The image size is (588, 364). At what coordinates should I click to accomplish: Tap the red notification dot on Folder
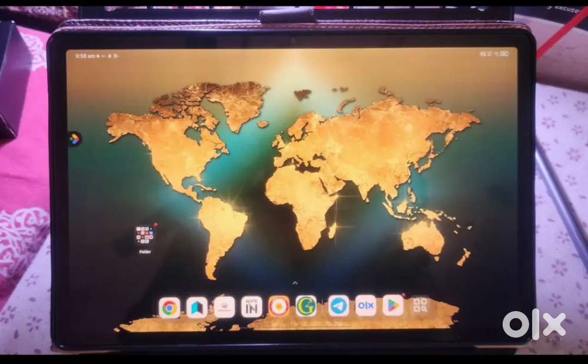[x=155, y=225]
